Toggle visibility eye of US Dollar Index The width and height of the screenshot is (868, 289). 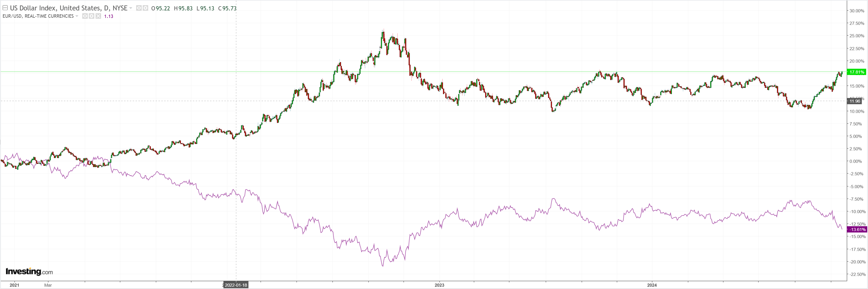[139, 8]
